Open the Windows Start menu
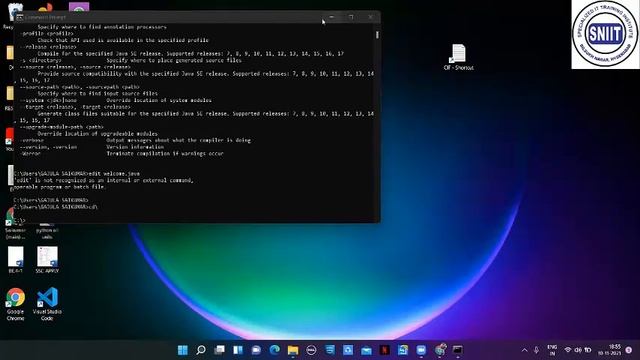 (x=182, y=350)
